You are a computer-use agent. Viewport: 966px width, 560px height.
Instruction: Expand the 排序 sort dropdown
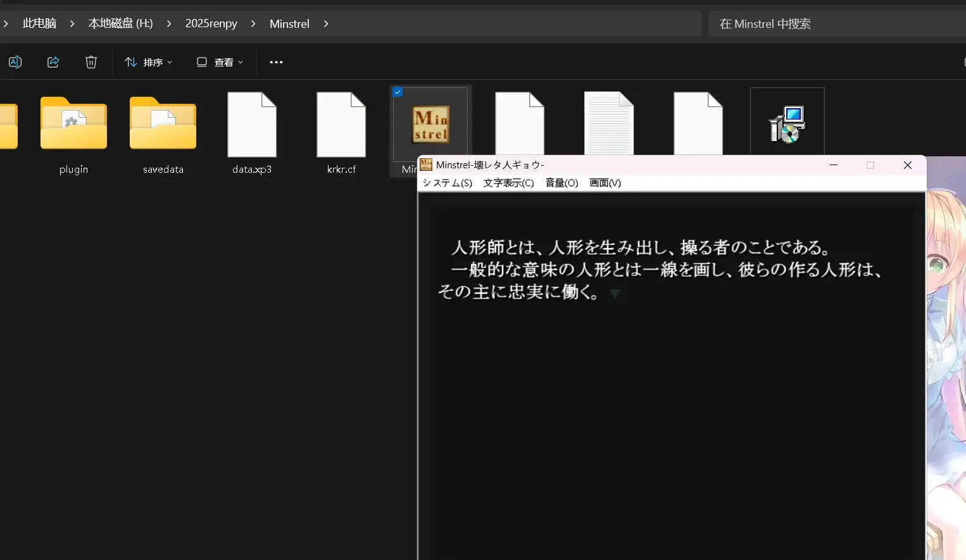click(149, 62)
